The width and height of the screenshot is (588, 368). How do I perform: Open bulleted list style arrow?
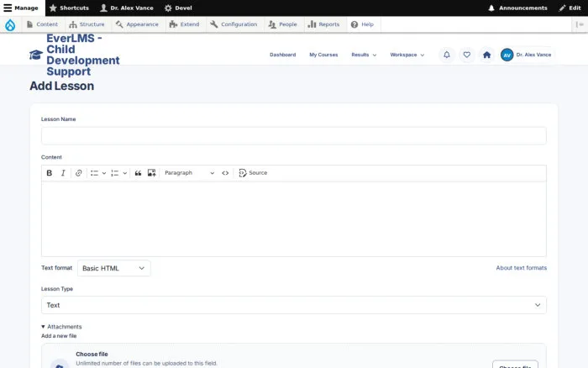click(104, 173)
